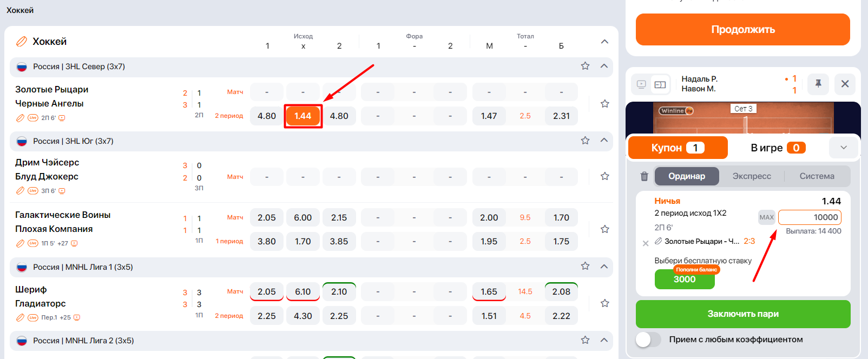Switch widget to video stream view

tap(641, 84)
